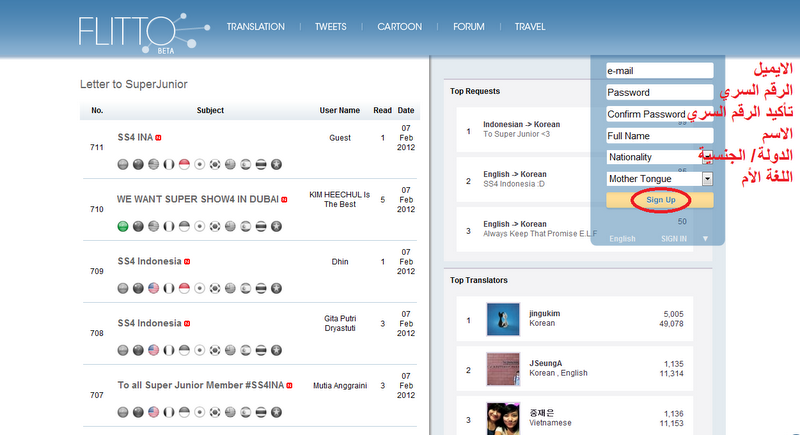Click star flag in SS4 INA row
This screenshot has width=800, height=435.
(276, 164)
